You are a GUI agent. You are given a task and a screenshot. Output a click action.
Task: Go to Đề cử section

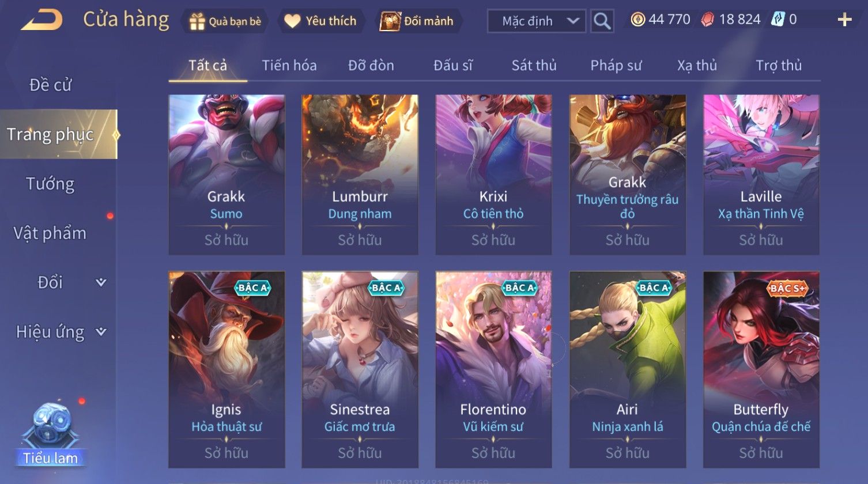(x=50, y=85)
